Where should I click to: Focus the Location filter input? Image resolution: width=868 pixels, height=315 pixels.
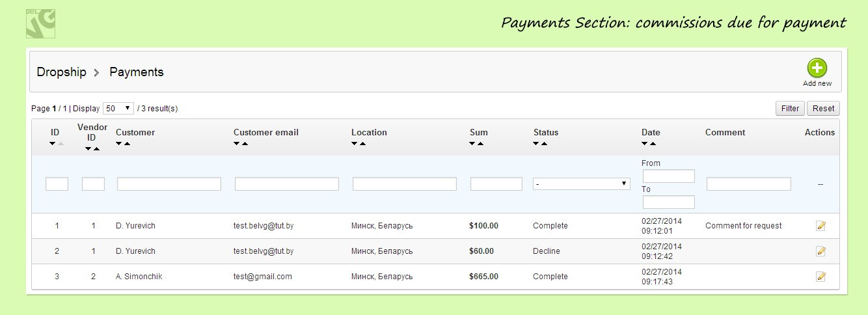click(404, 184)
